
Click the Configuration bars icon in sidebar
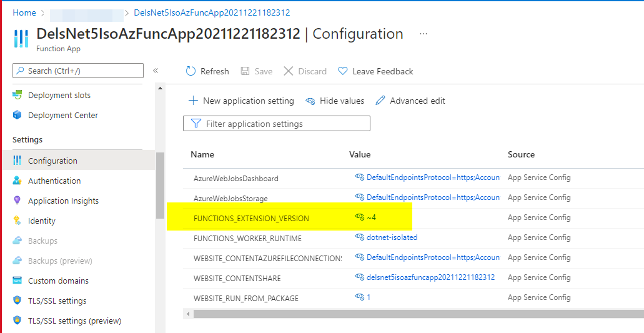click(x=17, y=161)
